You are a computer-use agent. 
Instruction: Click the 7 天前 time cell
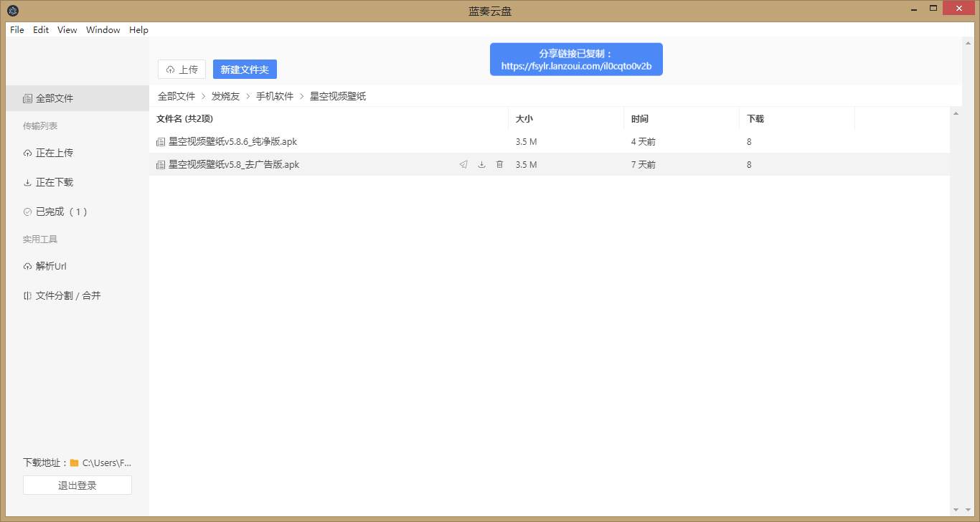coord(644,165)
